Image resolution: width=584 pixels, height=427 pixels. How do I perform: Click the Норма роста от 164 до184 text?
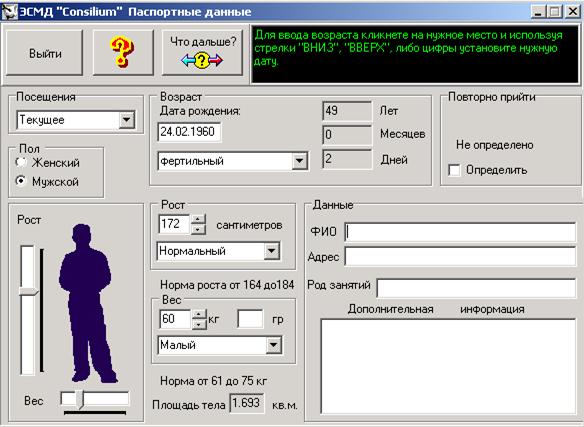[227, 285]
